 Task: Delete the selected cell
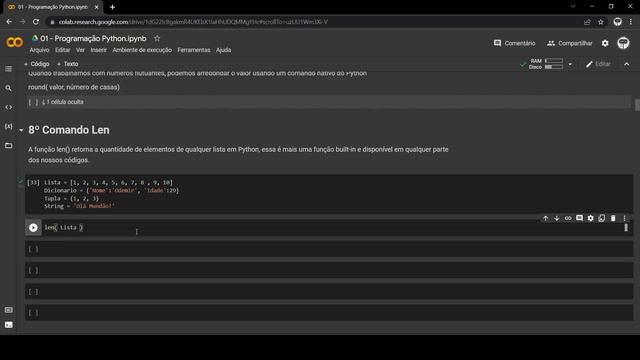pos(613,218)
